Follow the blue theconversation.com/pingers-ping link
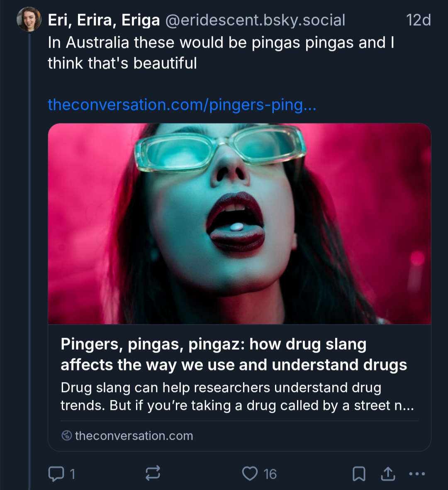448x490 pixels. [182, 105]
